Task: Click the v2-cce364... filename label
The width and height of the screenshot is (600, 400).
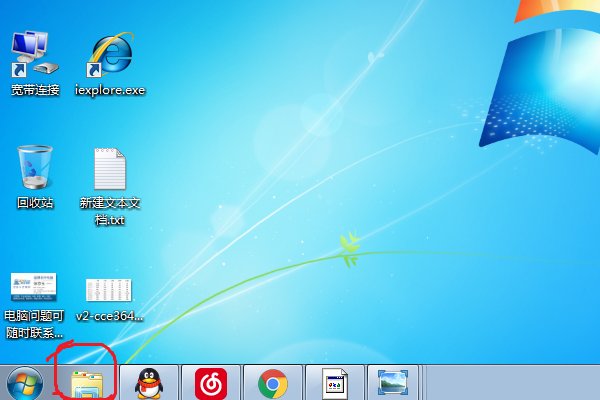Action: 110,316
